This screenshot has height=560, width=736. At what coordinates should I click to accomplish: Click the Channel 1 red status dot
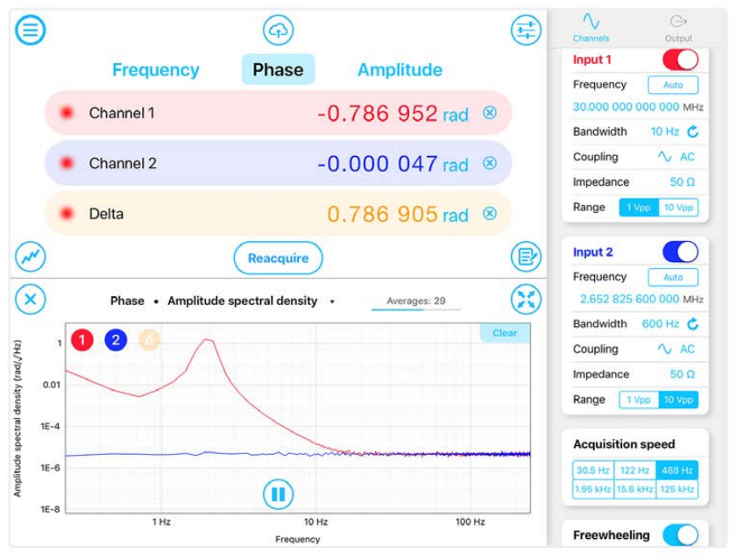point(67,113)
